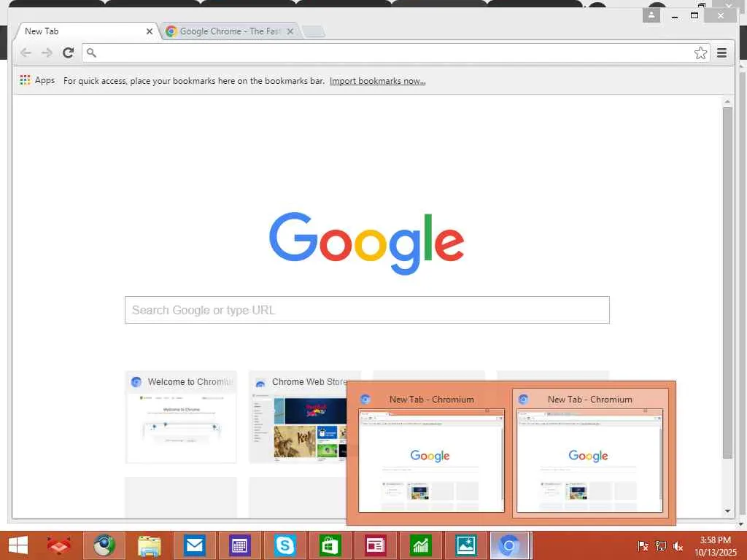Open the Photos app from taskbar
747x560 pixels.
click(x=465, y=545)
